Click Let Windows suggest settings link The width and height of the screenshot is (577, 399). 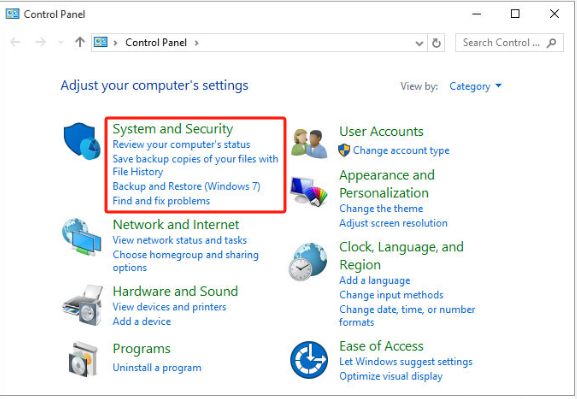pyautogui.click(x=406, y=361)
